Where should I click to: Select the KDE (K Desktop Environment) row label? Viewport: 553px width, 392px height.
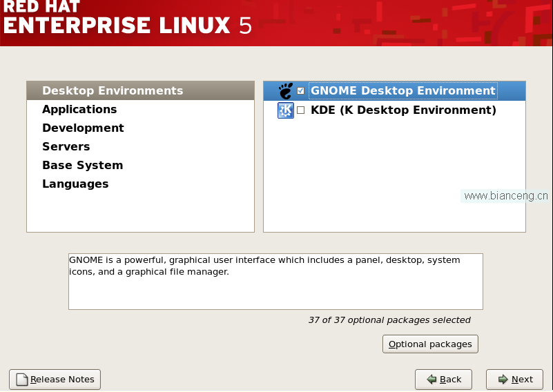[403, 110]
